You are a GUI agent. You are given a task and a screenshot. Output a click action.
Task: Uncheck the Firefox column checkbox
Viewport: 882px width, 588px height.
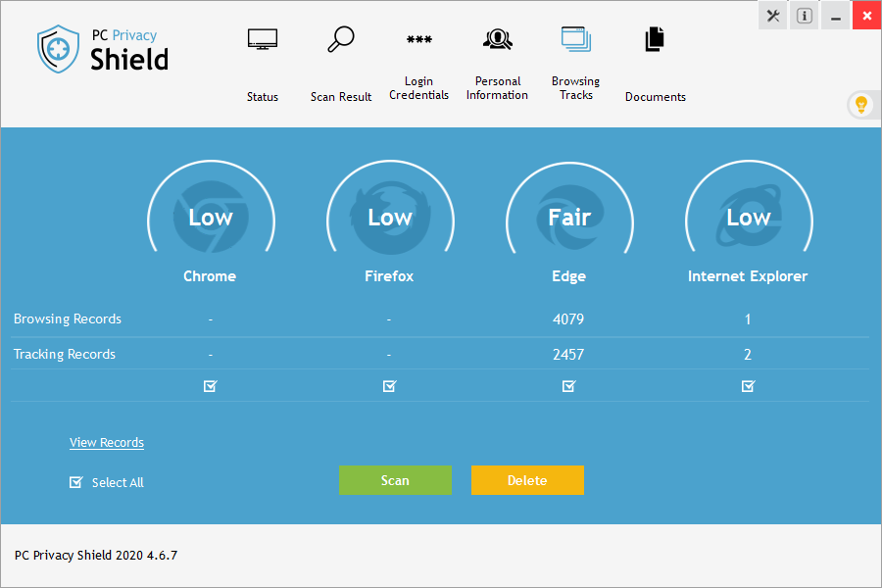(x=389, y=386)
